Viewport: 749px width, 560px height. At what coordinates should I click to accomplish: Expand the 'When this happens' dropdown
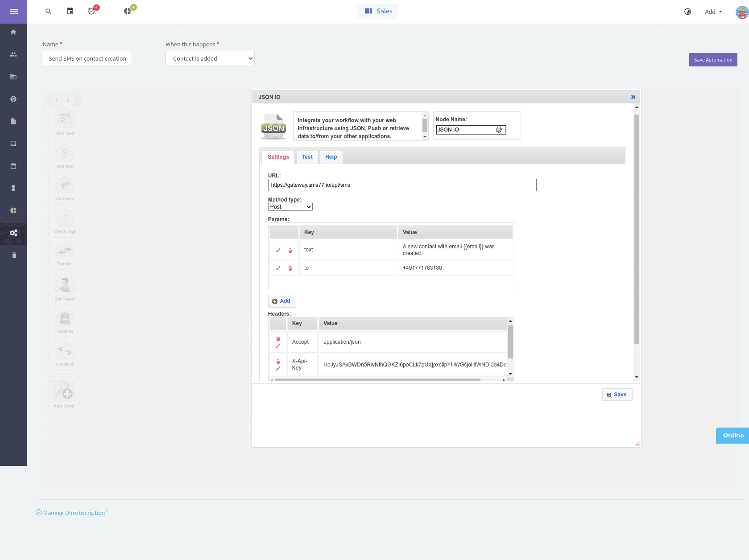(x=210, y=58)
